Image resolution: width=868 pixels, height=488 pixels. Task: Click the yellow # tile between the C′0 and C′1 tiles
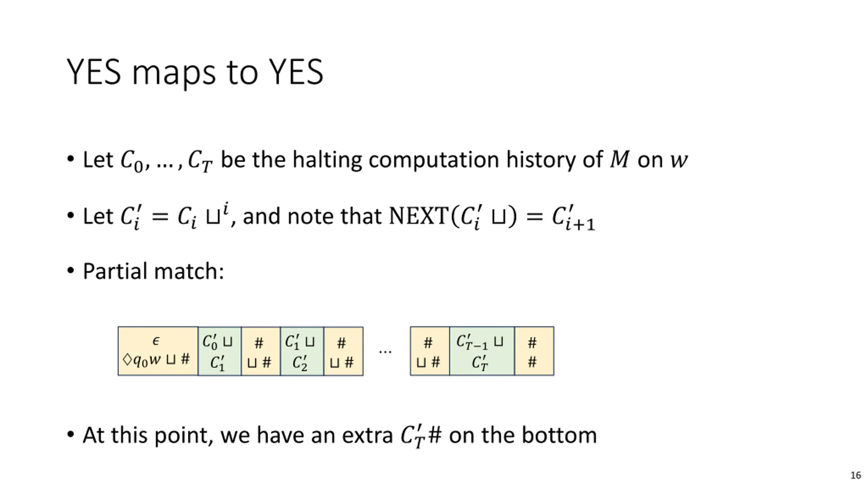click(260, 351)
